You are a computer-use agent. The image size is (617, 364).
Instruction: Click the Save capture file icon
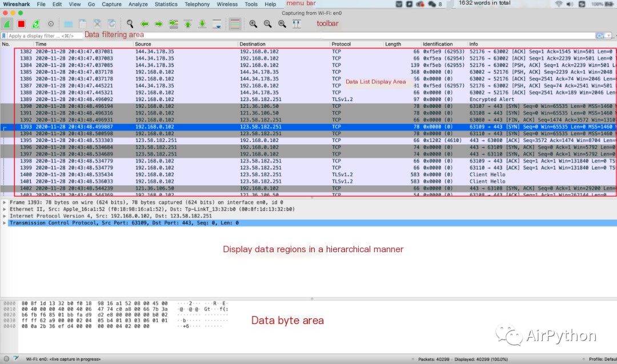click(x=83, y=24)
